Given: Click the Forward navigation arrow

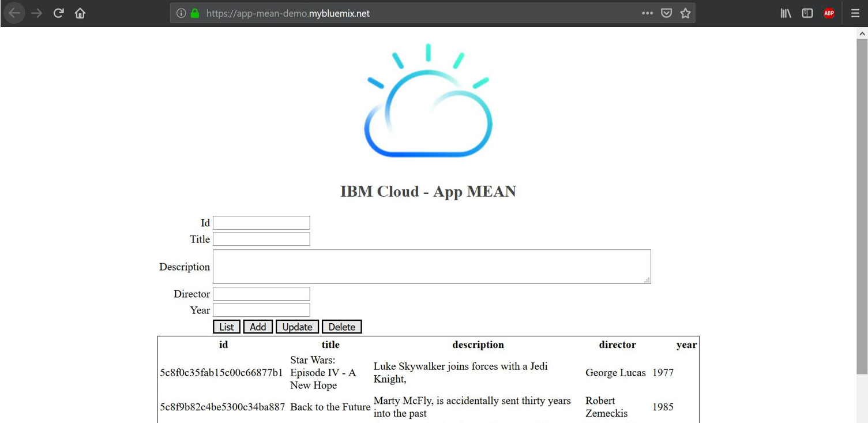Looking at the screenshot, I should pyautogui.click(x=36, y=13).
